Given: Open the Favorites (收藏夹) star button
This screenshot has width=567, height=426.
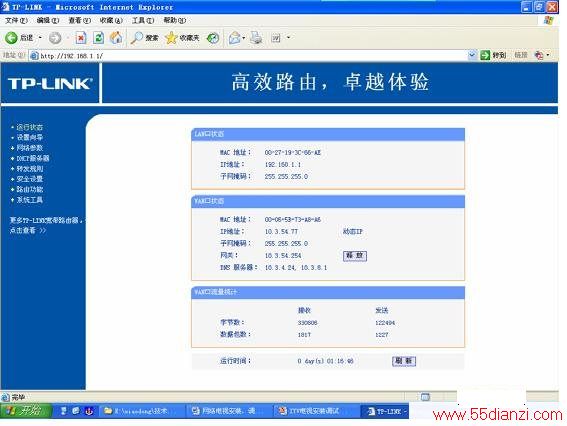Looking at the screenshot, I should coord(182,38).
